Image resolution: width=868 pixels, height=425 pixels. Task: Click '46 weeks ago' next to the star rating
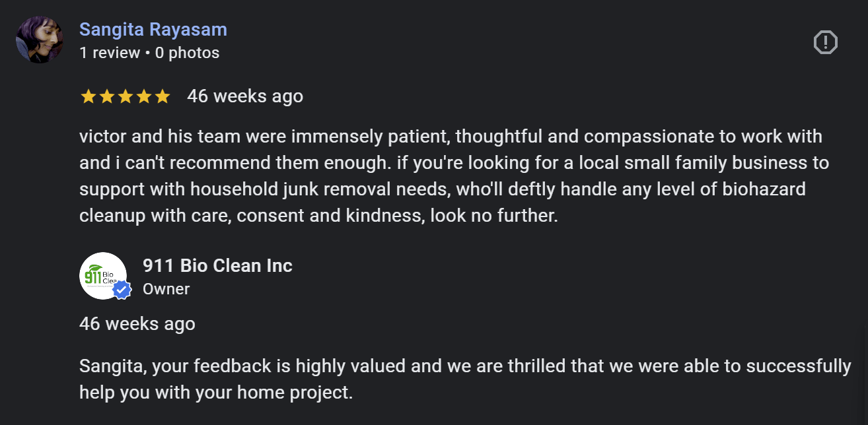(246, 96)
